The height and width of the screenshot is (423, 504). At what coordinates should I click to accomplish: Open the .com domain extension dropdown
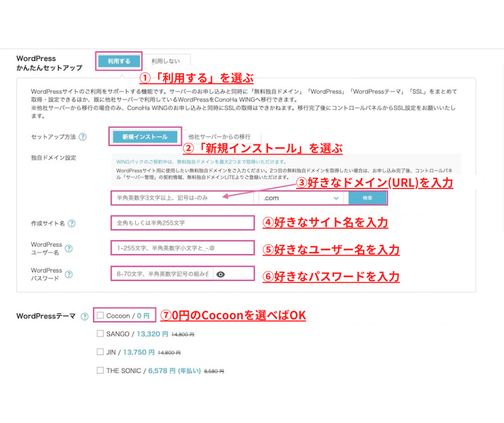click(301, 198)
